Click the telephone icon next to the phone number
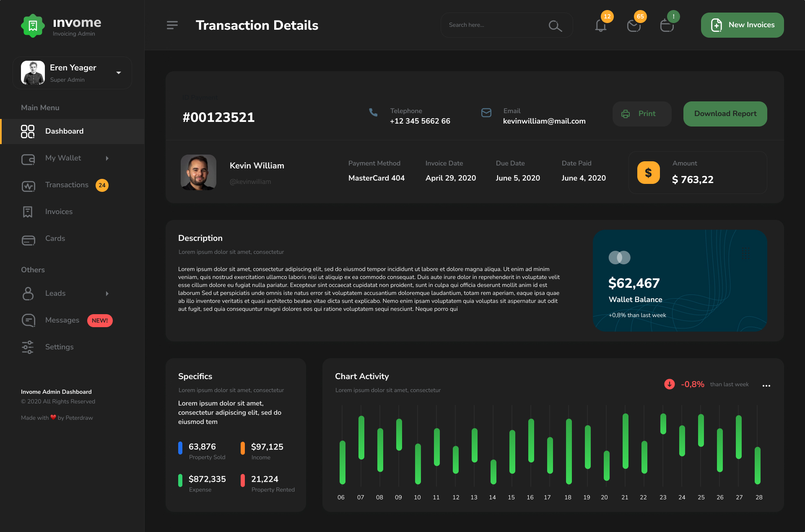Image resolution: width=805 pixels, height=532 pixels. pyautogui.click(x=373, y=112)
